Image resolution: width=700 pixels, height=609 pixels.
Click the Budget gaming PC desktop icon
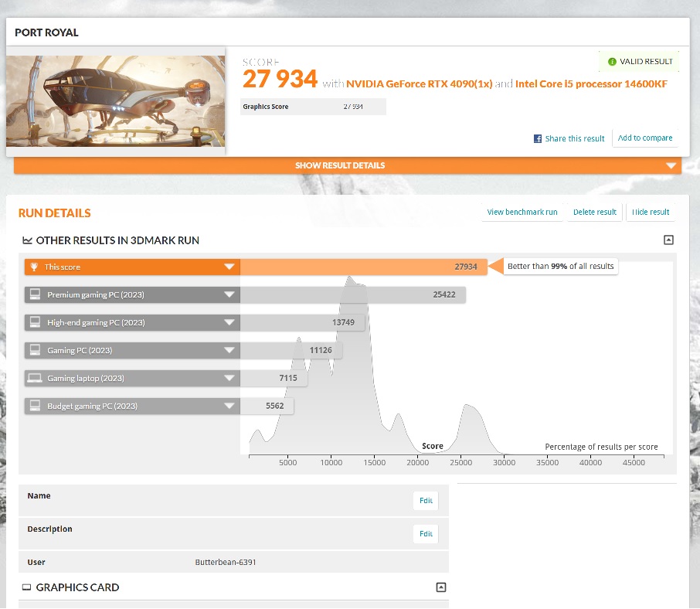[x=34, y=407]
